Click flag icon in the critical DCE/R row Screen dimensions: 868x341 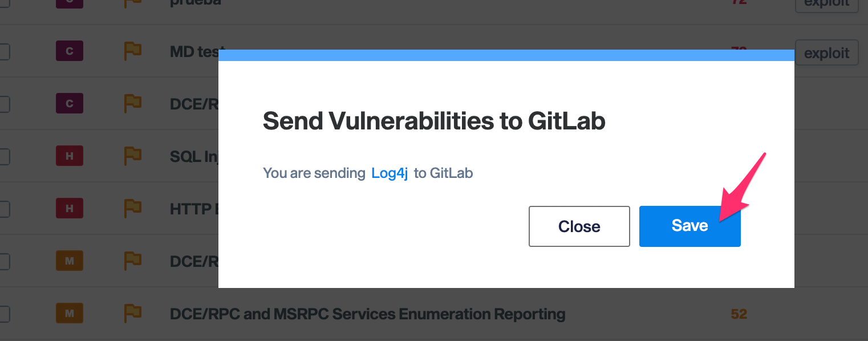click(x=133, y=104)
